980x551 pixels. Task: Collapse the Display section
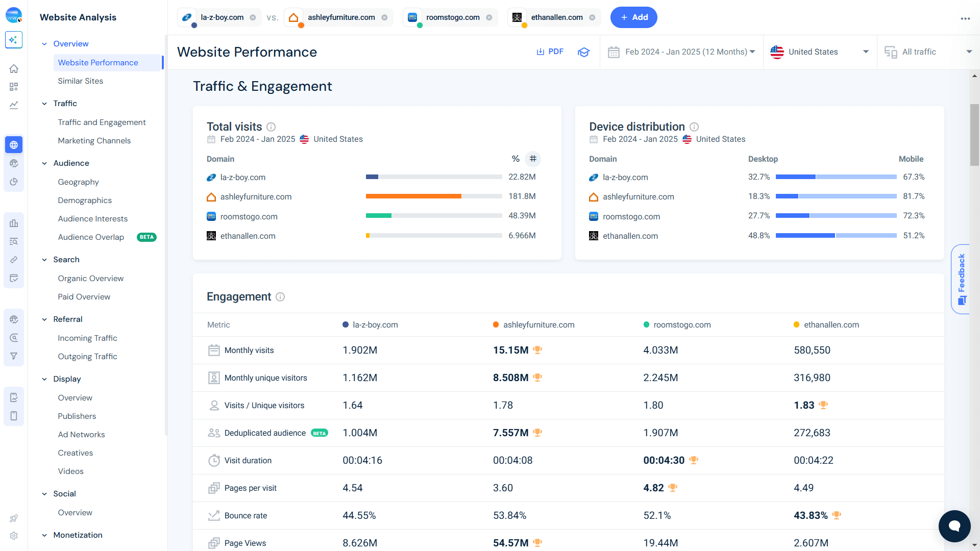pyautogui.click(x=44, y=379)
